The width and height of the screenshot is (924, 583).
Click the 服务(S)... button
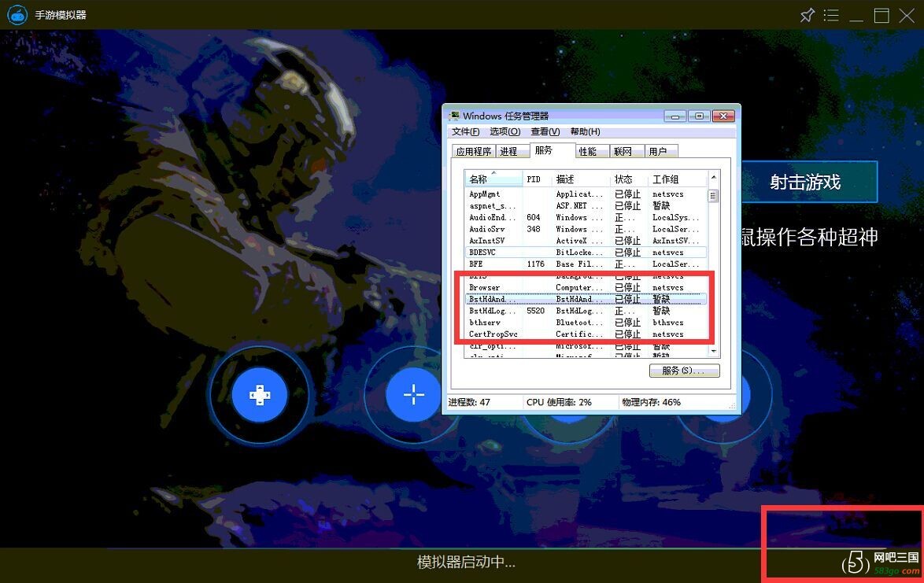click(684, 371)
